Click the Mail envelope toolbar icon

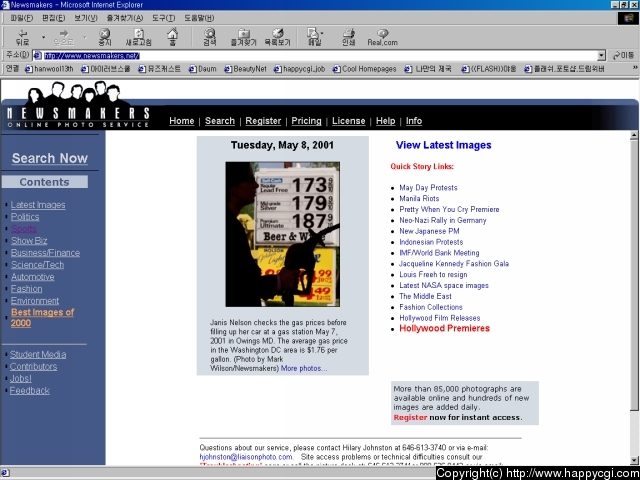[314, 37]
